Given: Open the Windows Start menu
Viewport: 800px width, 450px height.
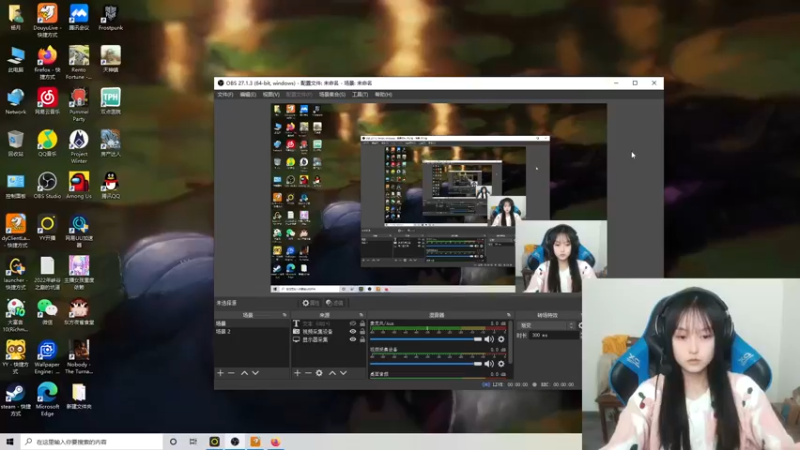Looking at the screenshot, I should click(10, 441).
